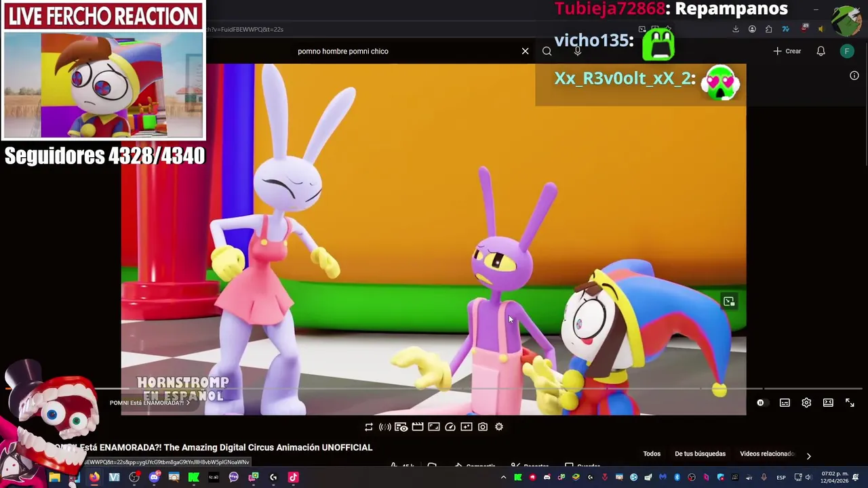This screenshot has height=488, width=868.
Task: Toggle subtitles in the player controls
Action: pyautogui.click(x=785, y=403)
